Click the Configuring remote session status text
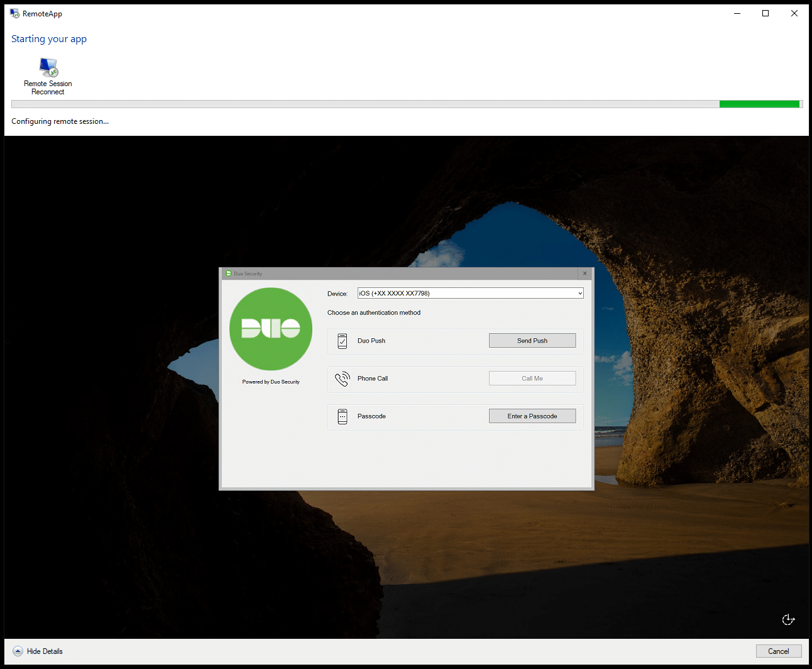 pos(60,121)
